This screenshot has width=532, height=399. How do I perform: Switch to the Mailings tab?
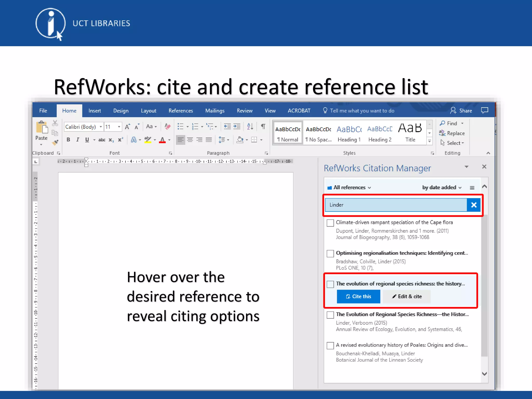point(215,111)
